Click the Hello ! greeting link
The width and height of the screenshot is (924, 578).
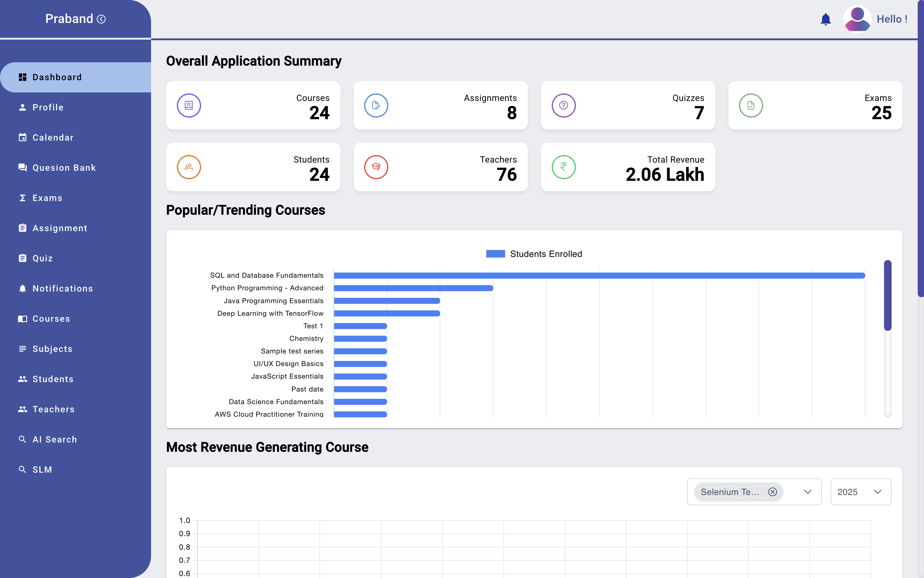point(892,19)
